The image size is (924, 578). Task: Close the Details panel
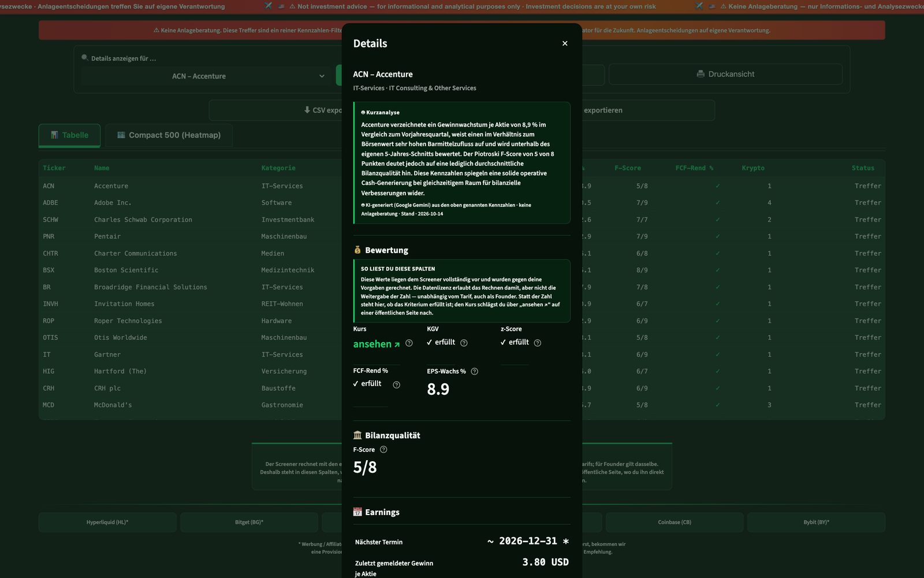point(565,43)
